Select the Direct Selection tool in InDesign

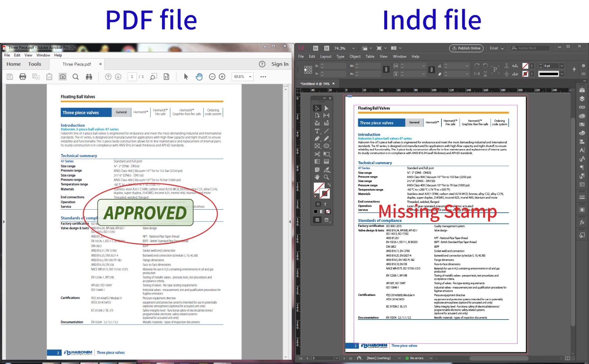click(327, 108)
